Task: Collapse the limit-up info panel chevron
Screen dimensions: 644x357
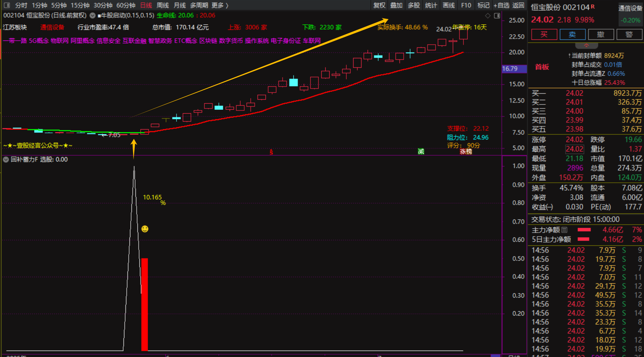Action: tap(586, 45)
